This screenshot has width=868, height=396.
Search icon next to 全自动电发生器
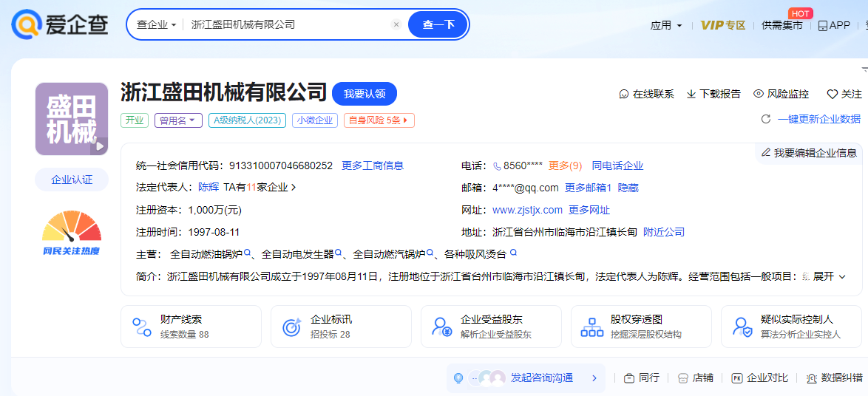click(x=339, y=253)
